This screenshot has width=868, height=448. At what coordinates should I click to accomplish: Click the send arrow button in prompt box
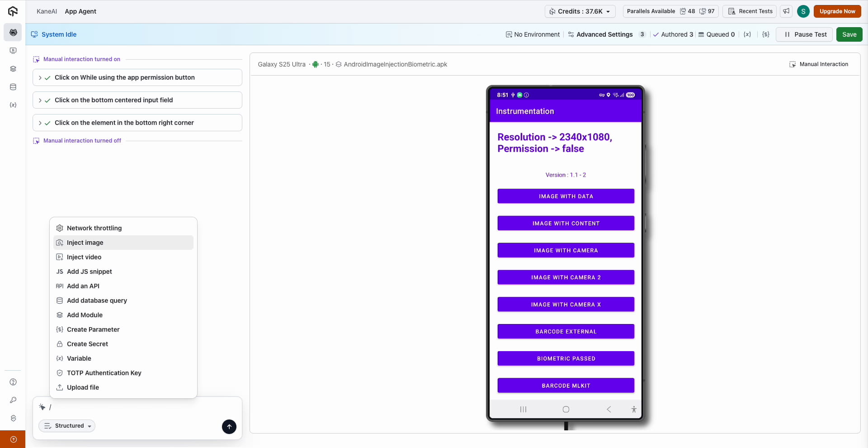coord(229,426)
